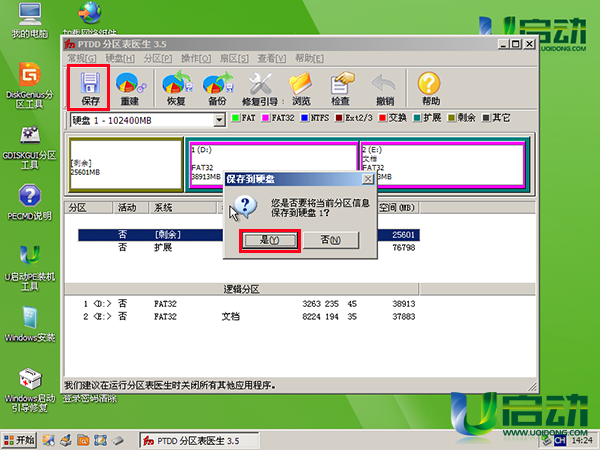
Task: Expand the 硬盘 1 disk selection dropdown
Action: click(220, 120)
